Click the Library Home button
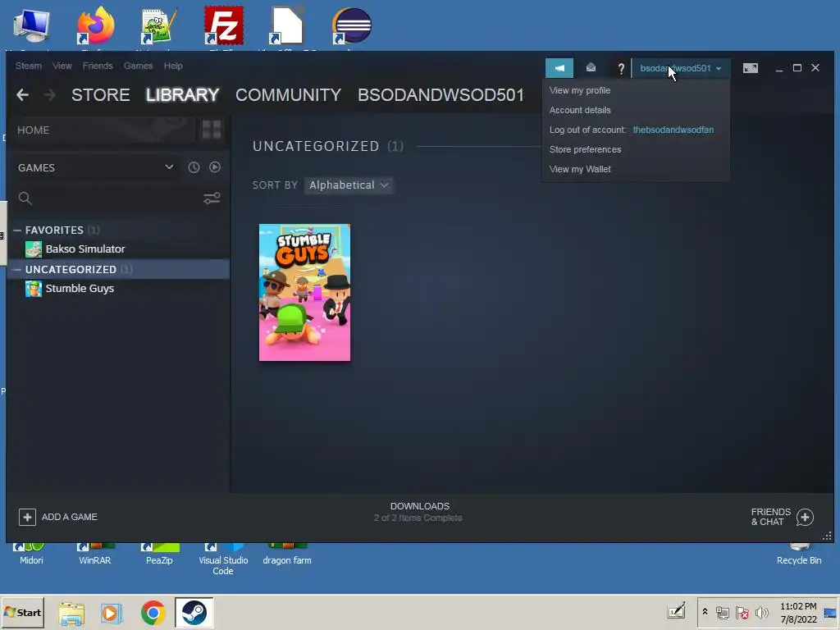The width and height of the screenshot is (840, 630). [102, 130]
